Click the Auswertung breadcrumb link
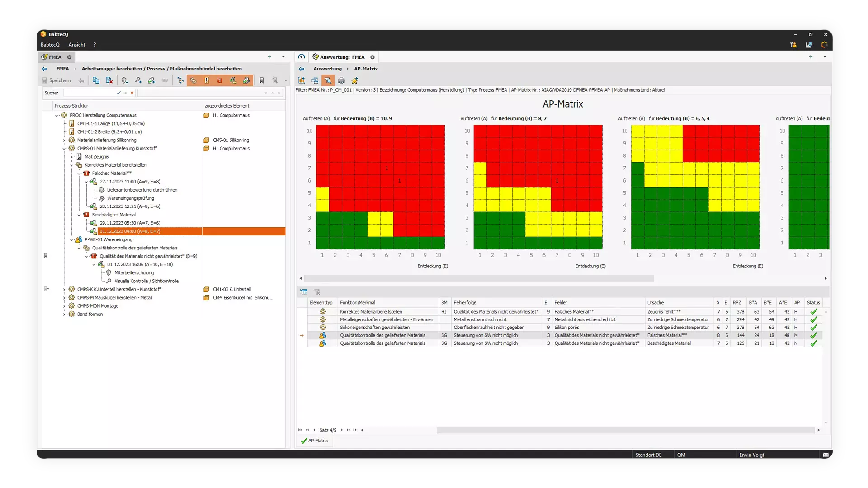The width and height of the screenshot is (868, 488). tap(328, 69)
